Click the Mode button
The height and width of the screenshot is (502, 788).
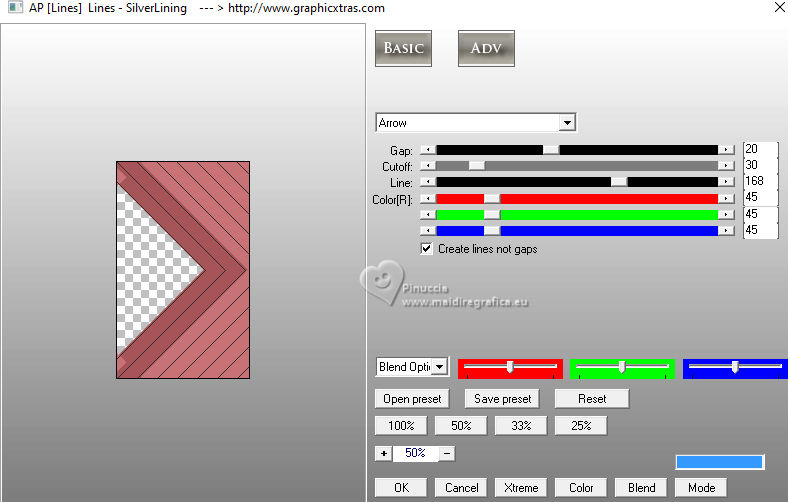click(701, 488)
